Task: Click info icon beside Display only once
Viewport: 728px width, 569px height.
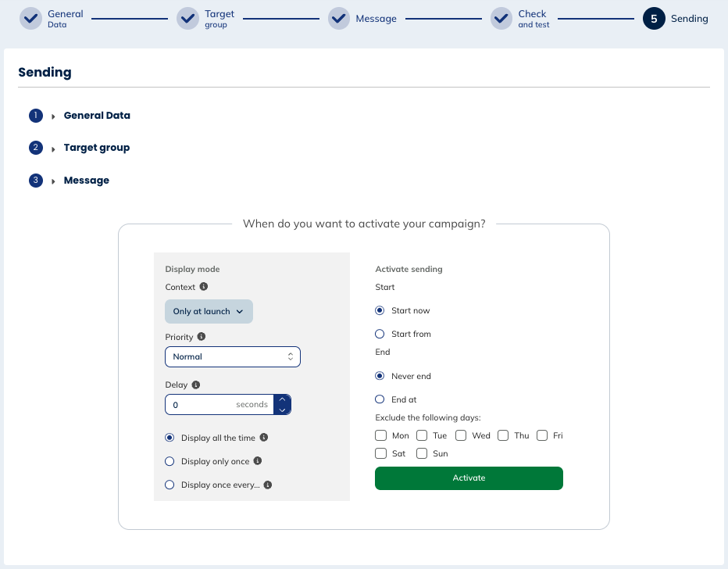Action: coord(258,461)
